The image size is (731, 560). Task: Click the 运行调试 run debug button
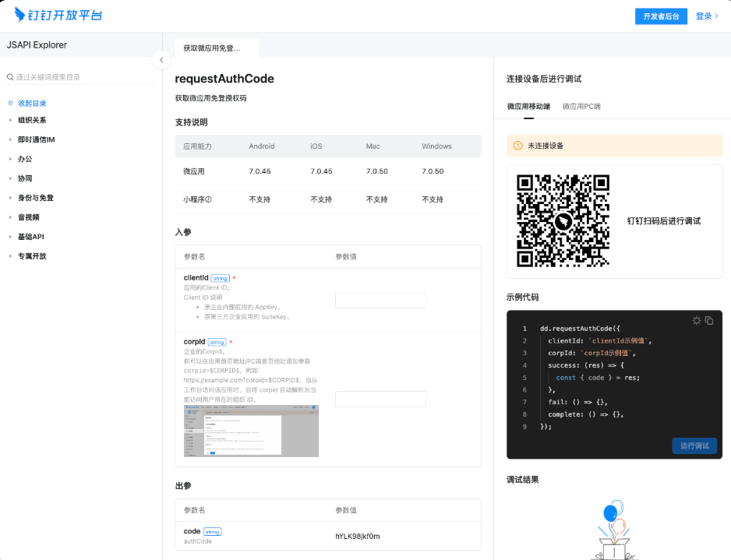(x=694, y=446)
